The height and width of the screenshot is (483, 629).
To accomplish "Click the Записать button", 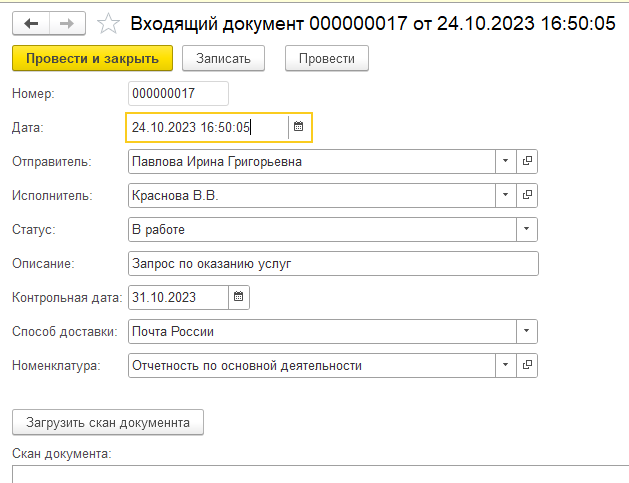I will click(230, 59).
